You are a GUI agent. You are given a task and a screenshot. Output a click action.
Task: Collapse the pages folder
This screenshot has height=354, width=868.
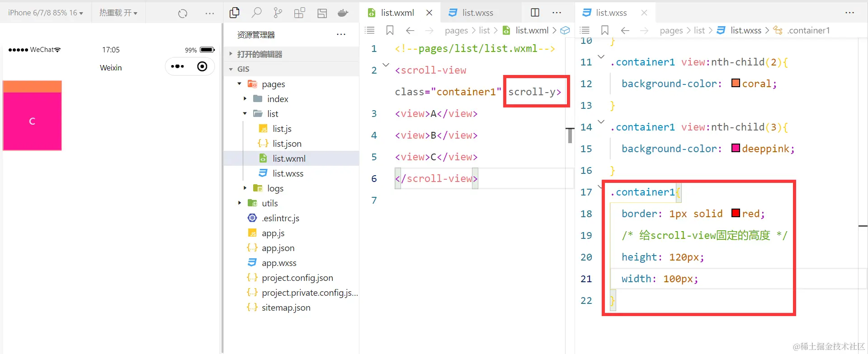(x=240, y=84)
